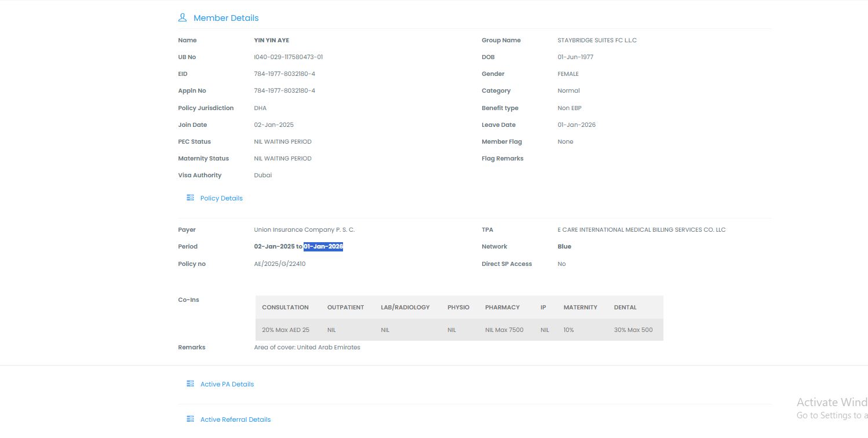Click group name STAYBRIDGE SUITES FC L.L.C
The height and width of the screenshot is (438, 868).
click(597, 40)
